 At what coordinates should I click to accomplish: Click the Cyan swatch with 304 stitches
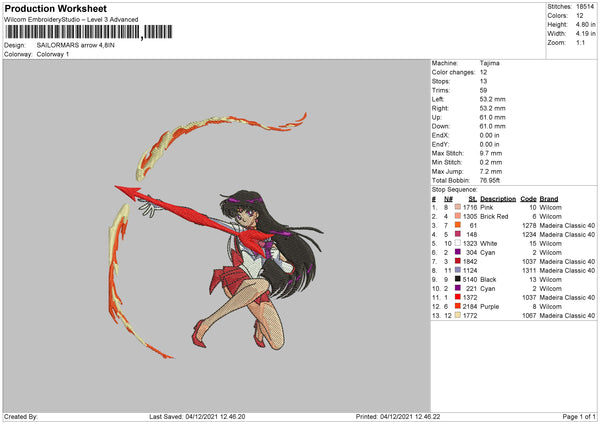pyautogui.click(x=458, y=252)
